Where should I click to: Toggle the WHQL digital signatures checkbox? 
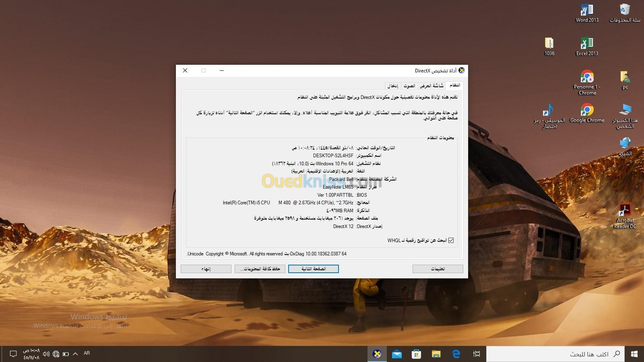[x=451, y=241]
